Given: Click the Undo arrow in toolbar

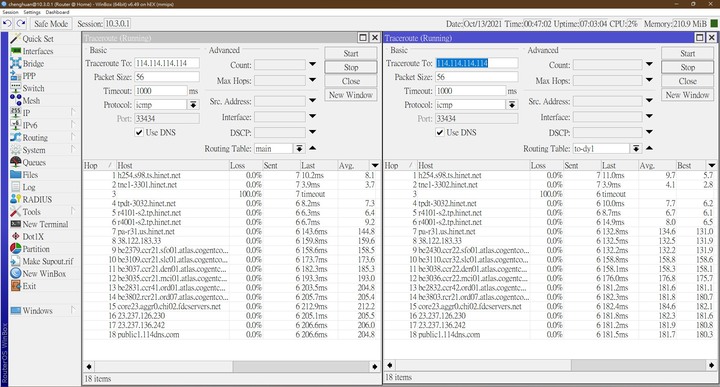Looking at the screenshot, I should [7, 23].
